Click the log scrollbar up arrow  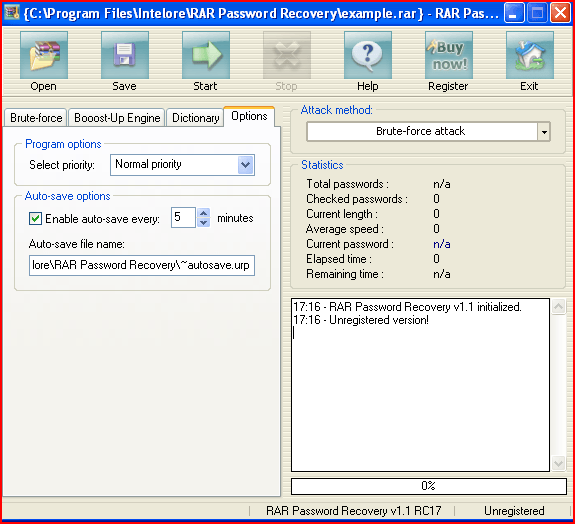[558, 307]
